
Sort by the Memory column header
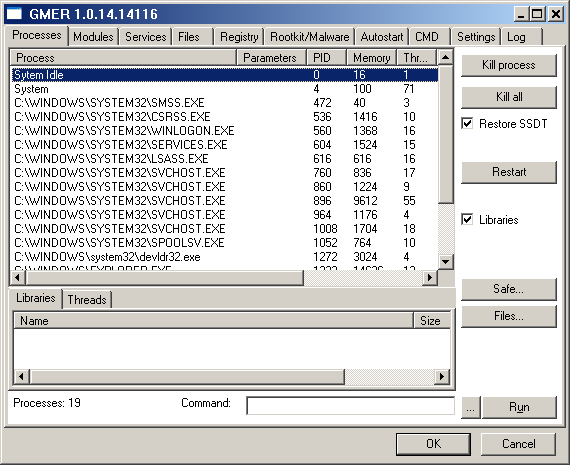tap(372, 58)
